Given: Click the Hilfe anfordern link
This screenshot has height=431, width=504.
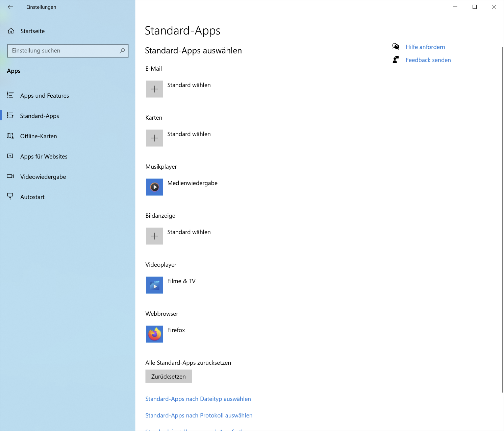Looking at the screenshot, I should click(425, 47).
